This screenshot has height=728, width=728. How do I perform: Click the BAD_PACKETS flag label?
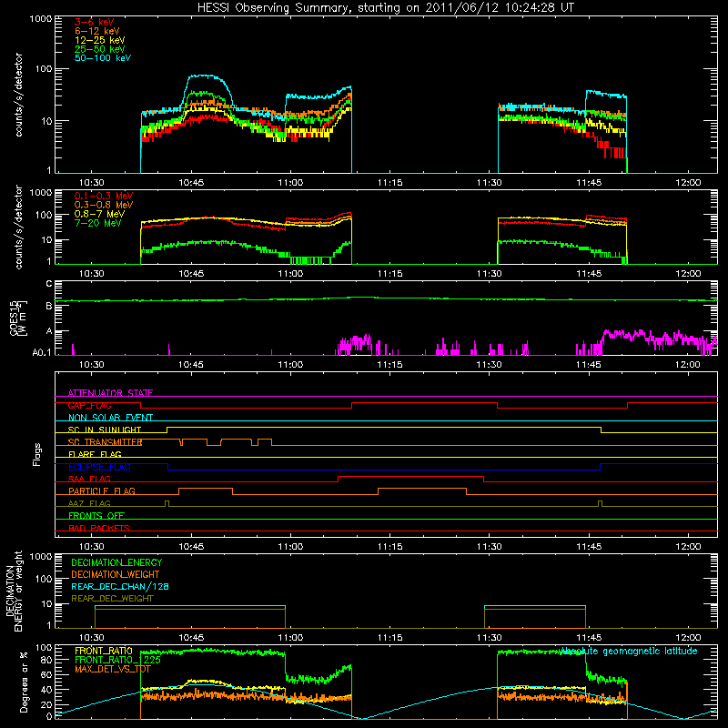coord(99,528)
